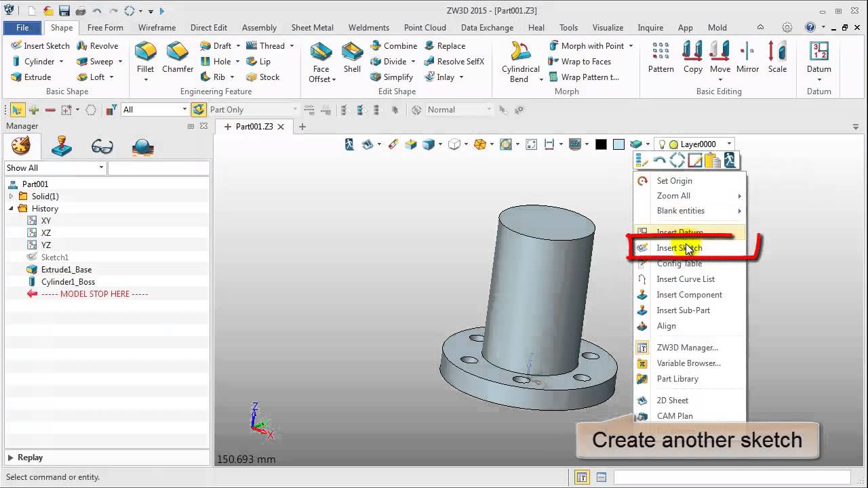Choose Insert Component in context menu
The image size is (868, 488).
point(689,294)
